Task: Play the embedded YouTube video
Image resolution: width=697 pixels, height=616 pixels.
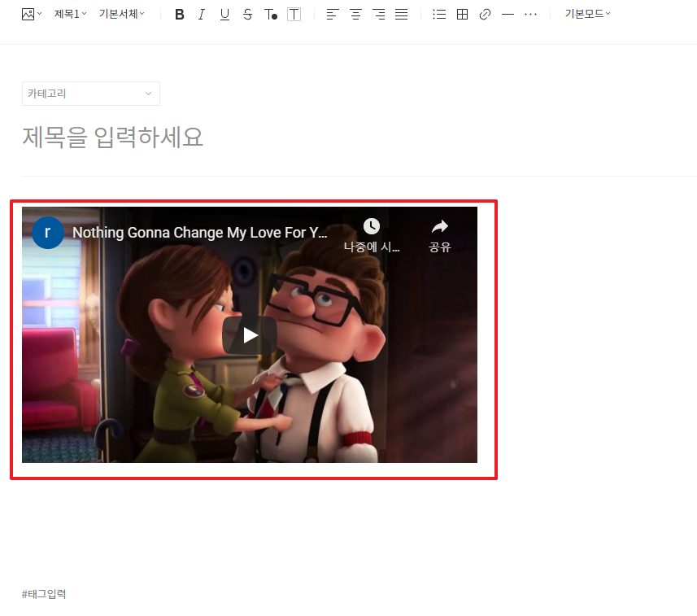Action: 250,335
